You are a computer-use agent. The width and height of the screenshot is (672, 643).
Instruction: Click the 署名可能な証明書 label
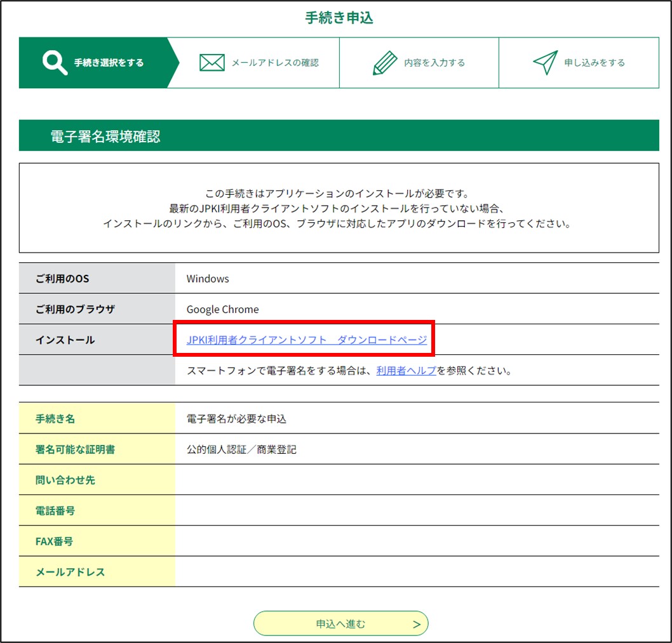pos(75,449)
